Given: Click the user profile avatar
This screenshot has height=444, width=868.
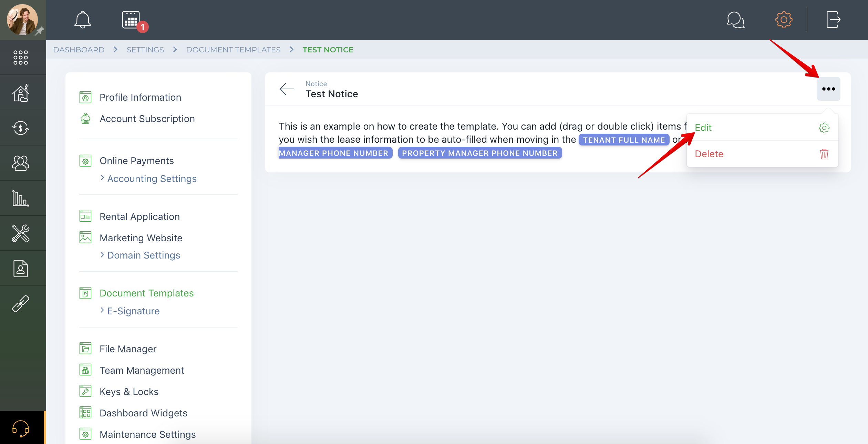Looking at the screenshot, I should [x=22, y=20].
